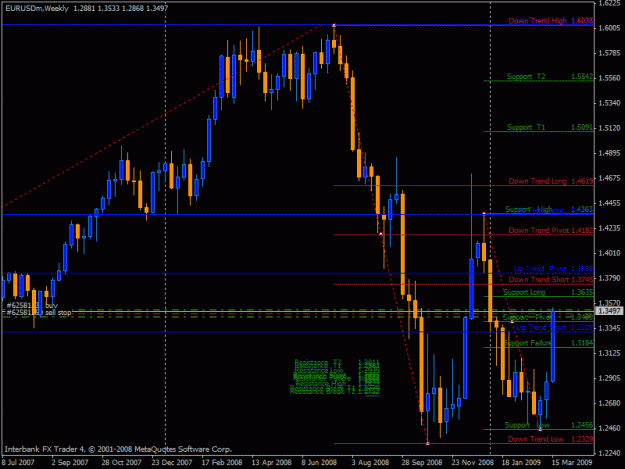Click the trendline anchor at Down Trend High
The width and height of the screenshot is (625, 469).
click(x=334, y=26)
